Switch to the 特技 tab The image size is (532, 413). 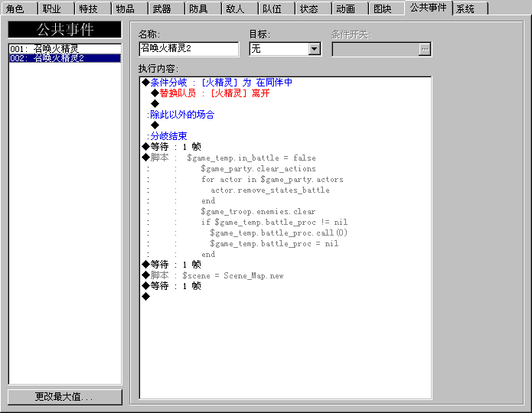93,8
